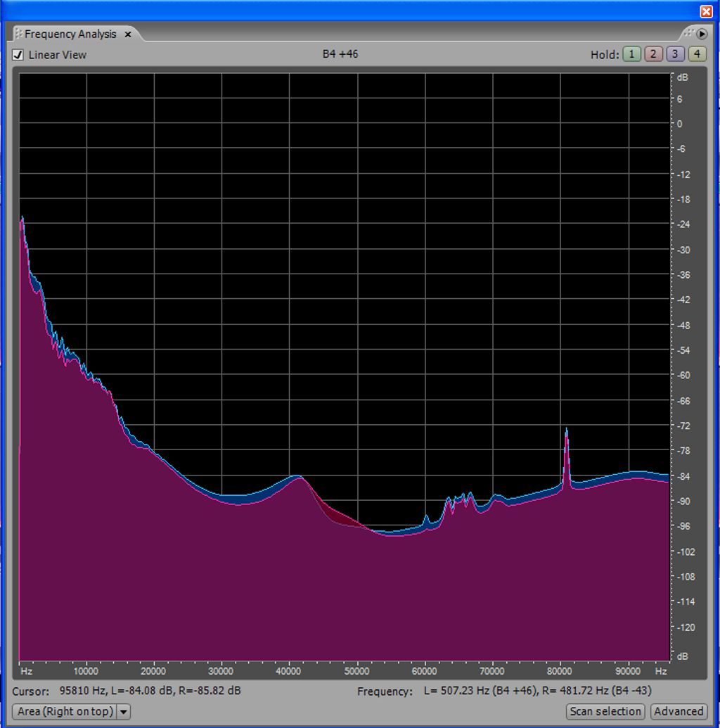720x728 pixels.
Task: Click the Scan selection button
Action: tap(605, 711)
